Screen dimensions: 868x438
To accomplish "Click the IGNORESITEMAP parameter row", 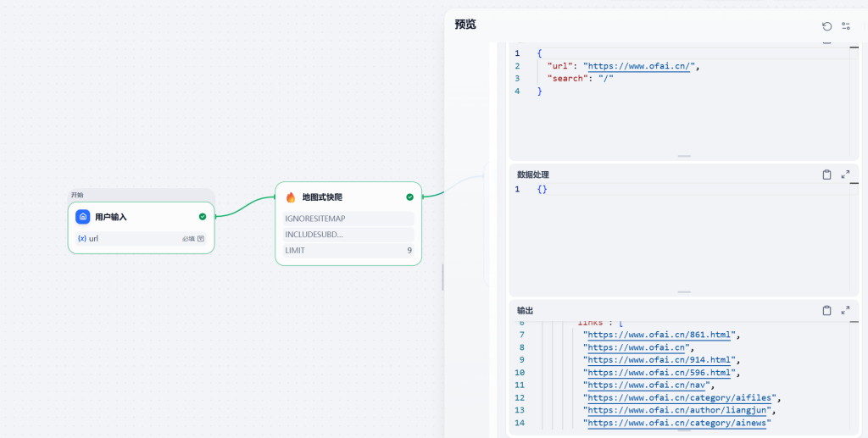I will [348, 219].
